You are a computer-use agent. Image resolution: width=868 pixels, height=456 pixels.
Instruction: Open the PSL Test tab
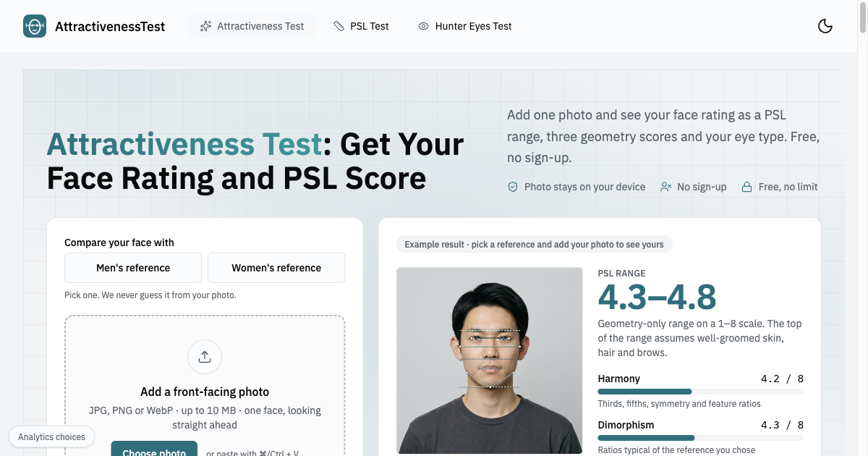point(361,26)
